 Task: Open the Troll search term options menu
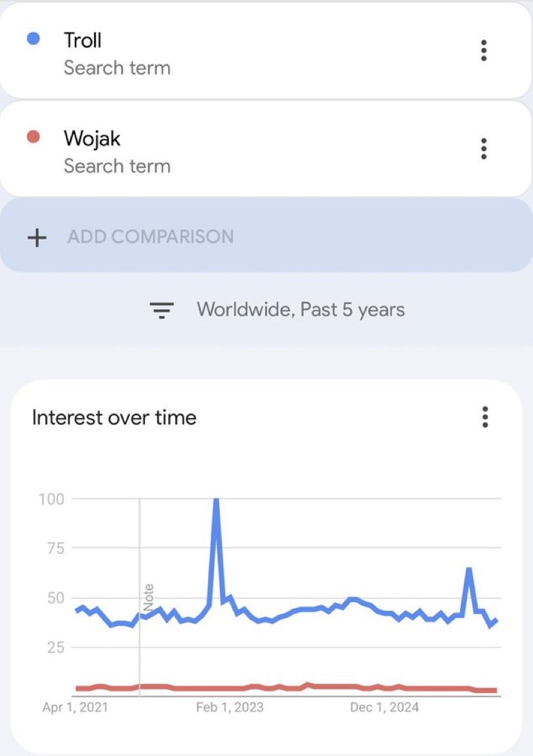(x=484, y=51)
